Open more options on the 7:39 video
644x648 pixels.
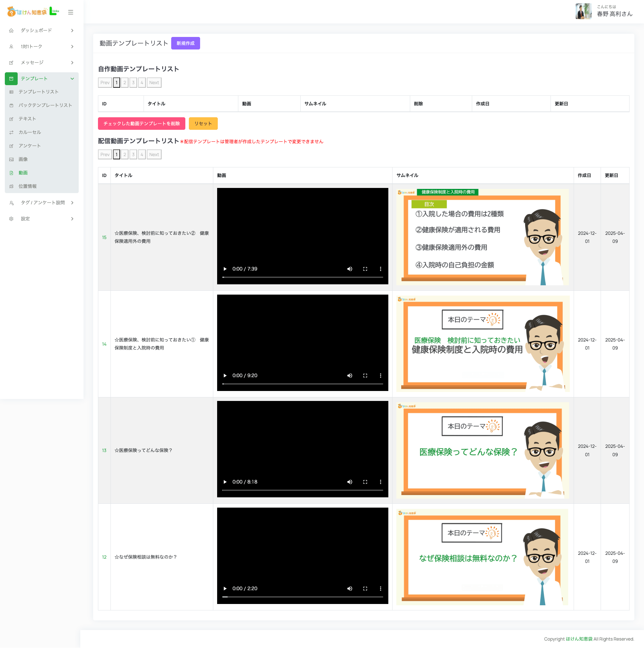(x=380, y=269)
